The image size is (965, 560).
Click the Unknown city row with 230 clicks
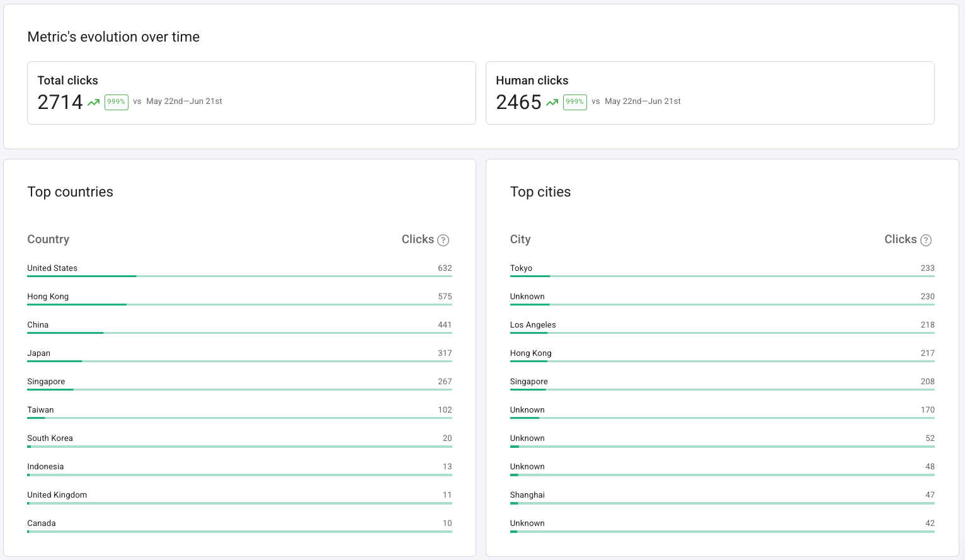coord(722,298)
